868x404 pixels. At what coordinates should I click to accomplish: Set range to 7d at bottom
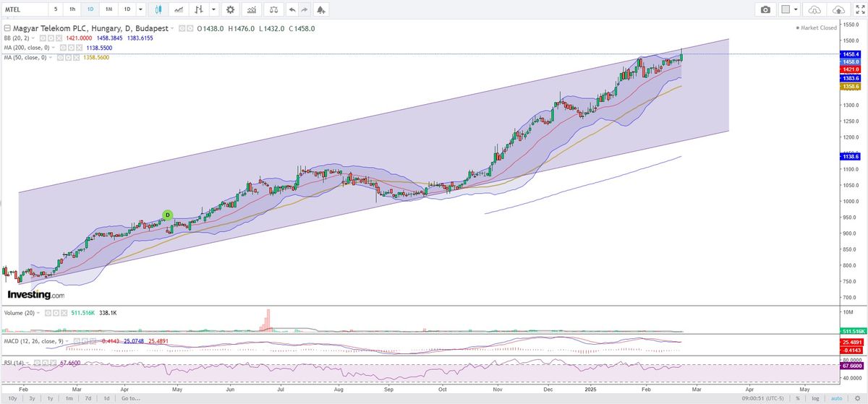coord(88,398)
